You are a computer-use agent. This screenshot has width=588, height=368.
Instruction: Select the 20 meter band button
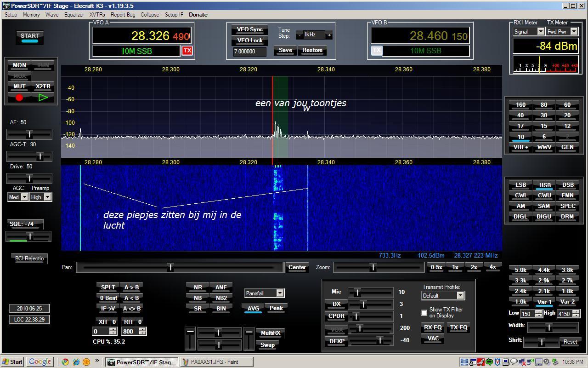(x=567, y=115)
